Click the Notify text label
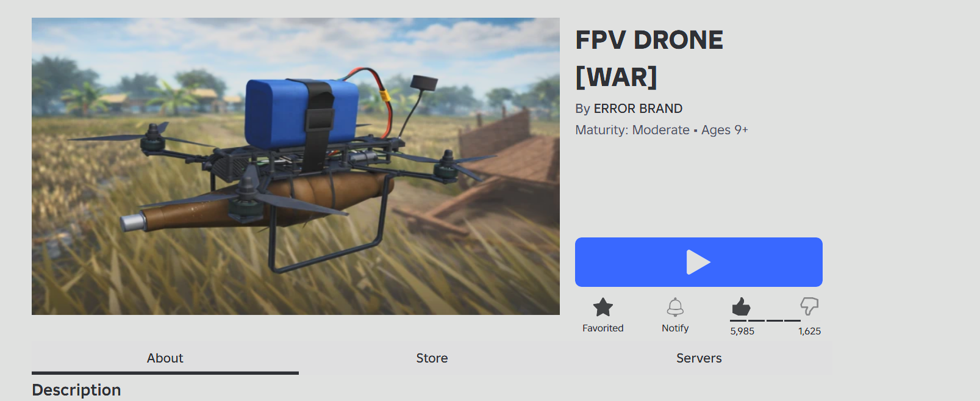The width and height of the screenshot is (980, 401). tap(675, 328)
